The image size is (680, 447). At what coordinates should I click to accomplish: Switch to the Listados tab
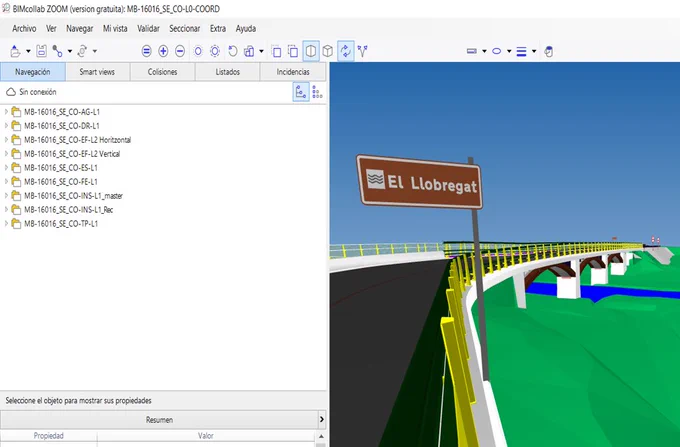(x=228, y=72)
